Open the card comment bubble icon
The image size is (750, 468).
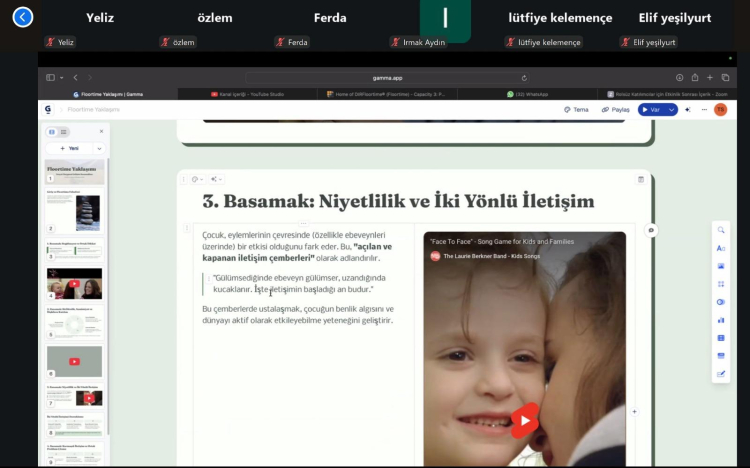click(x=651, y=230)
